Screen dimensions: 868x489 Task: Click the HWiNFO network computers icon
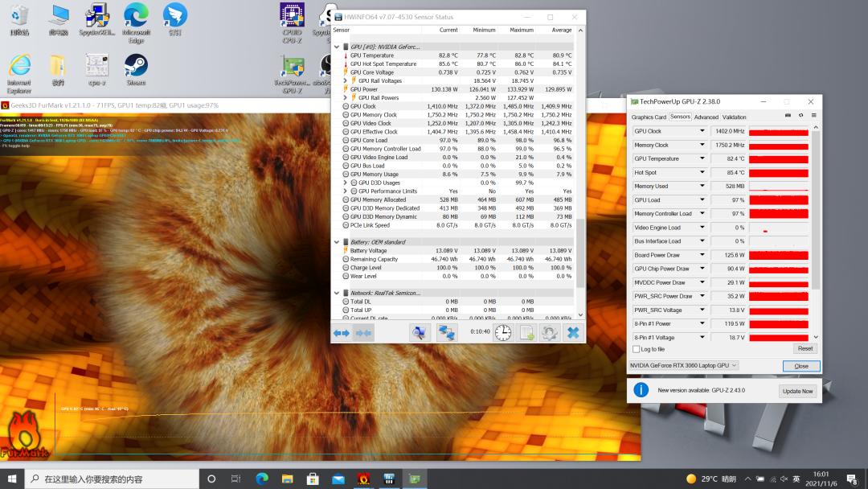pos(447,332)
